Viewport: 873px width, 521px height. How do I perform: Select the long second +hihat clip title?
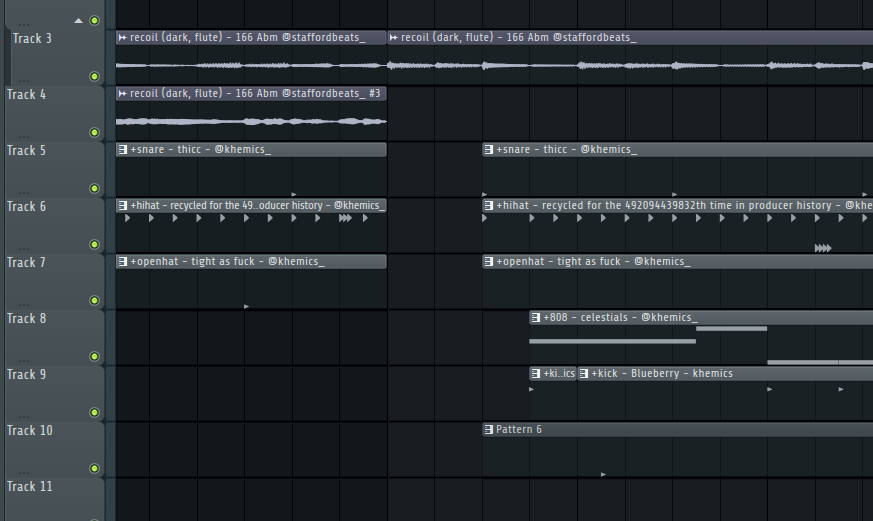684,205
